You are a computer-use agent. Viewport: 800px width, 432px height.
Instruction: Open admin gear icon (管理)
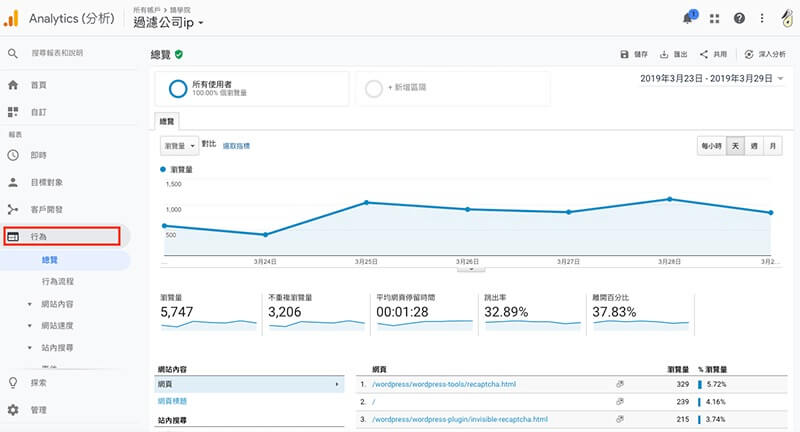tap(13, 410)
